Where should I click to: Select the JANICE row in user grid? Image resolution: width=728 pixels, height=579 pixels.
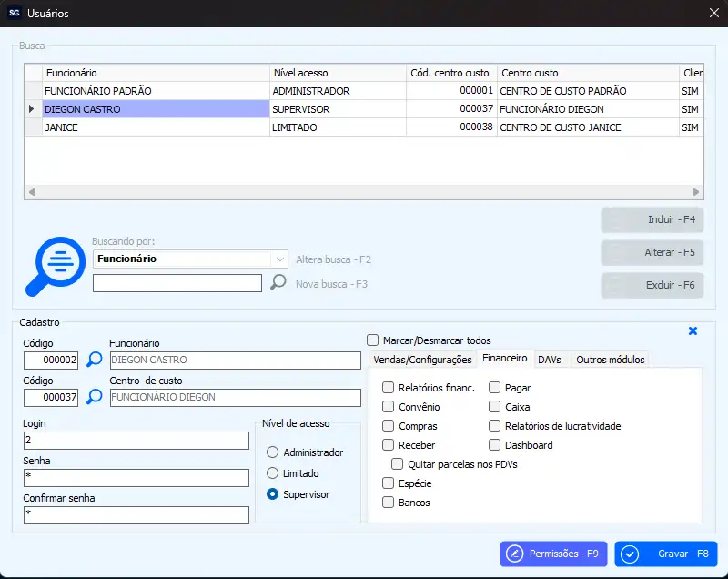click(x=155, y=127)
